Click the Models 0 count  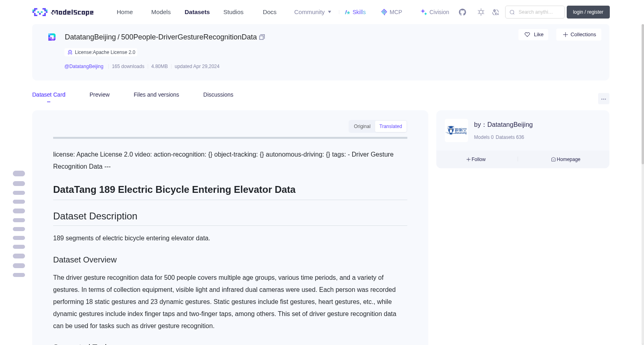(484, 137)
